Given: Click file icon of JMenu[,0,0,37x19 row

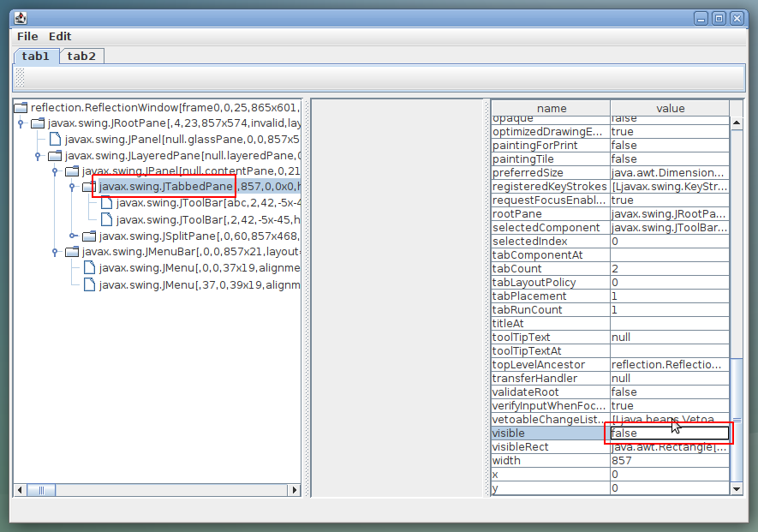Looking at the screenshot, I should pos(89,268).
